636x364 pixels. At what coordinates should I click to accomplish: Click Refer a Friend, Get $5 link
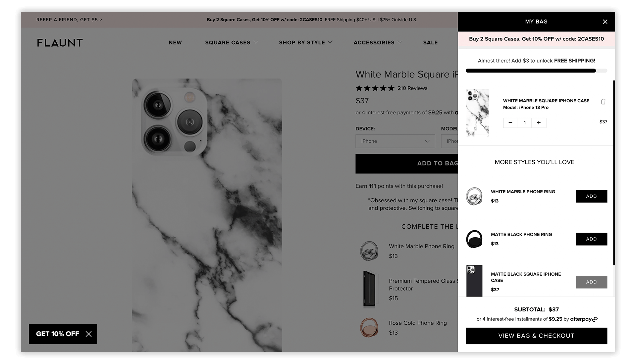[69, 20]
